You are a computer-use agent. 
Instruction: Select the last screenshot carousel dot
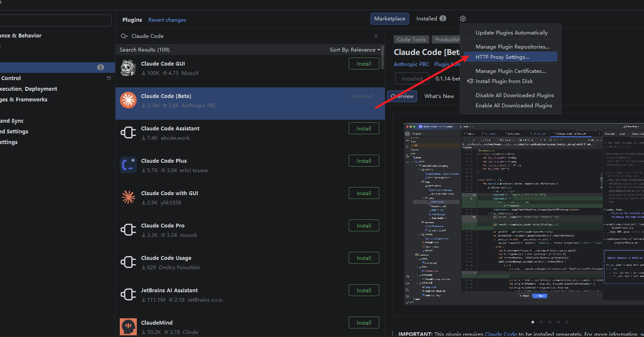(567, 322)
